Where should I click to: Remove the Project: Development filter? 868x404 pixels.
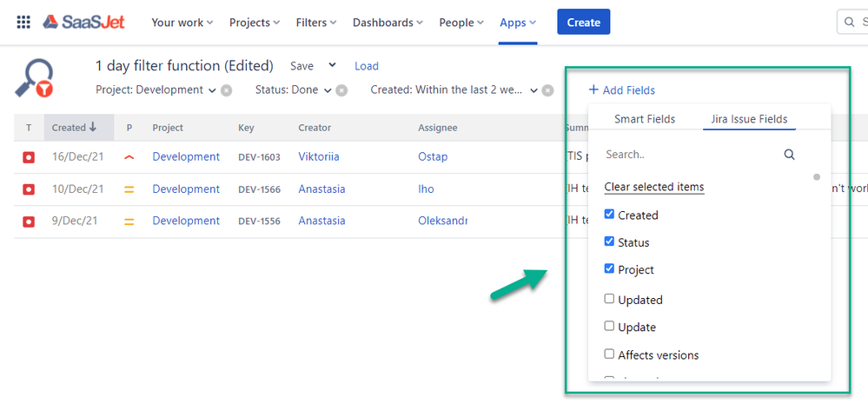[x=227, y=90]
